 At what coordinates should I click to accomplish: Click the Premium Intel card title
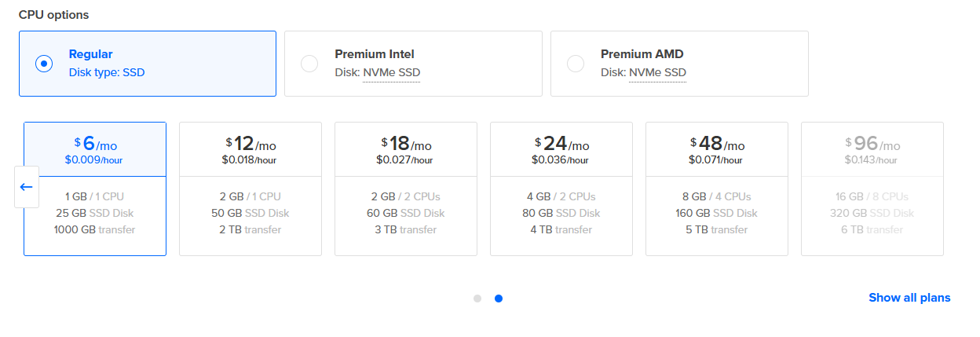point(375,54)
